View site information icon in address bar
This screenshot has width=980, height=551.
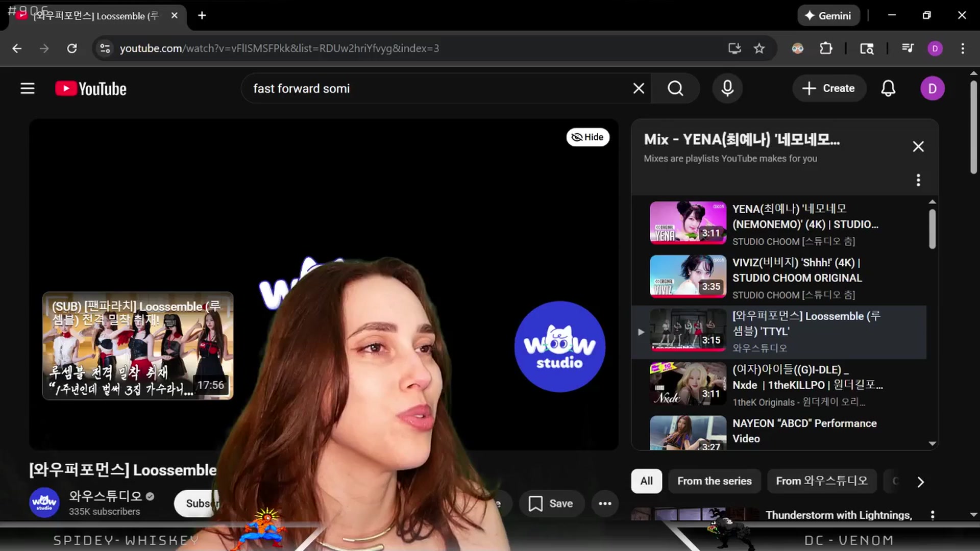(x=105, y=48)
